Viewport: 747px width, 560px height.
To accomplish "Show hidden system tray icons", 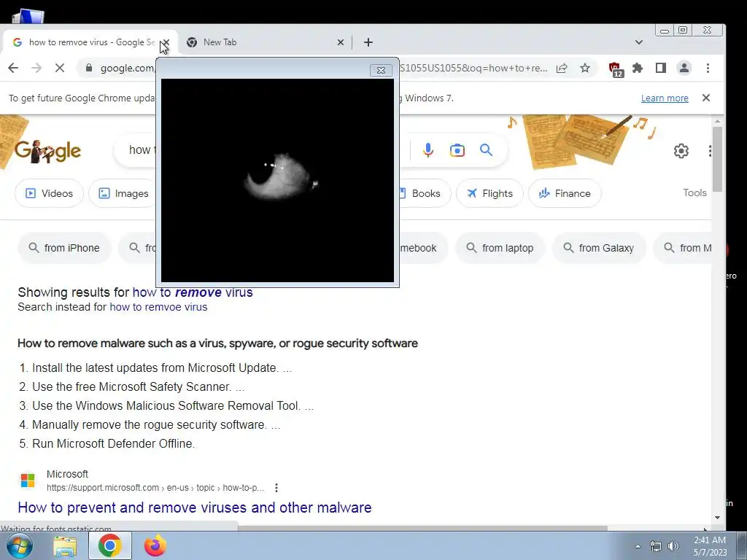I will [x=638, y=546].
